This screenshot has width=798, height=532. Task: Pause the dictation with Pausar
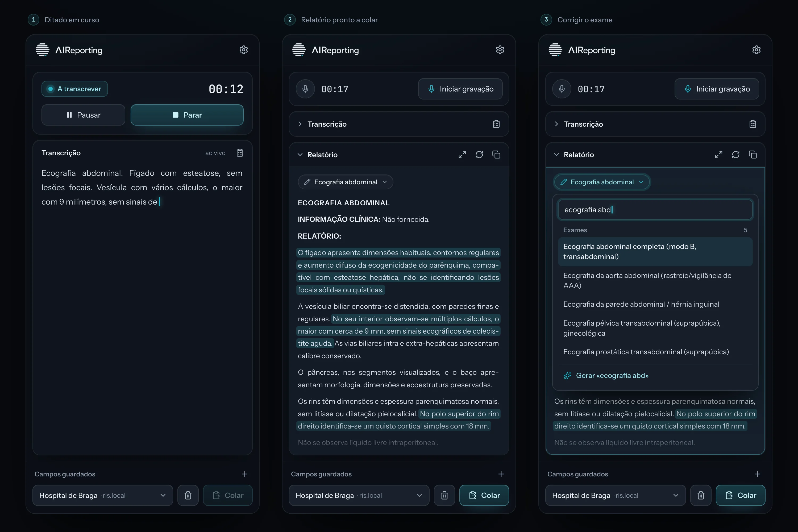click(x=84, y=115)
